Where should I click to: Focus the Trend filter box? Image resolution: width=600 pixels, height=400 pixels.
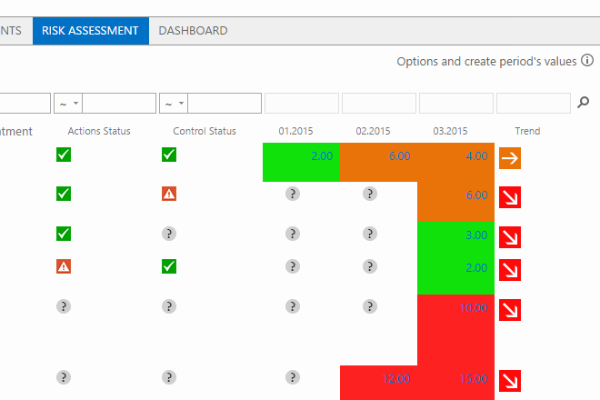(x=533, y=103)
